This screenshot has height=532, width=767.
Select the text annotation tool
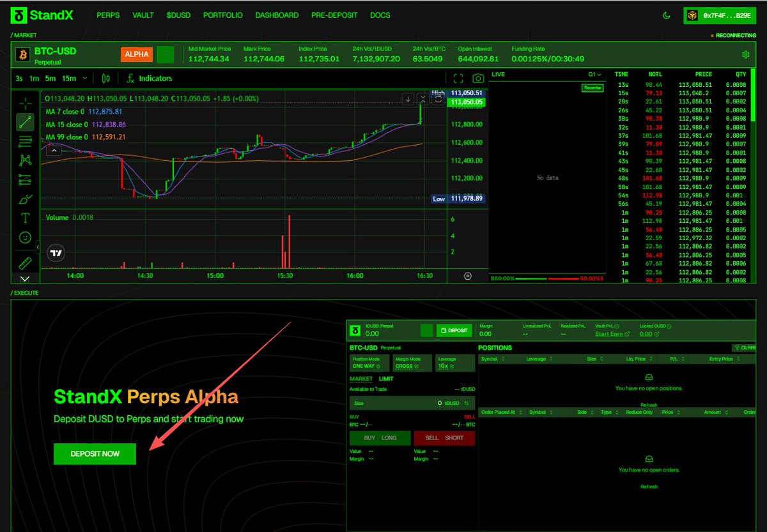(x=25, y=218)
